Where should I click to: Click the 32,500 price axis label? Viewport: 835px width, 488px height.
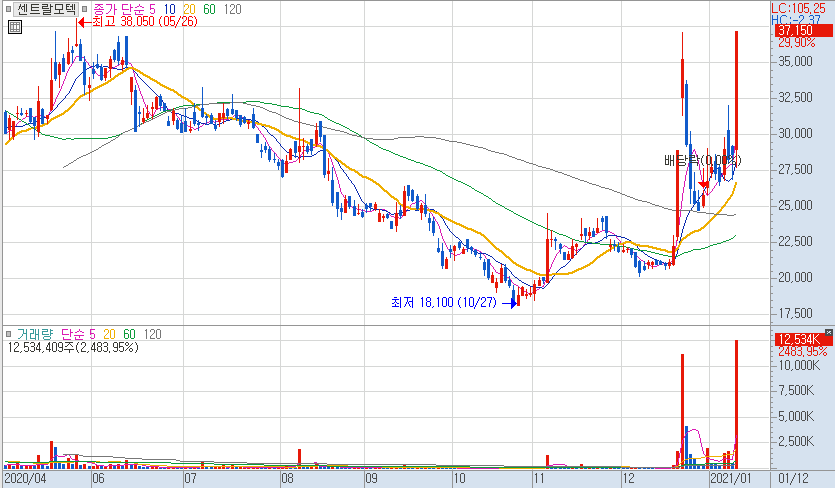pos(796,97)
